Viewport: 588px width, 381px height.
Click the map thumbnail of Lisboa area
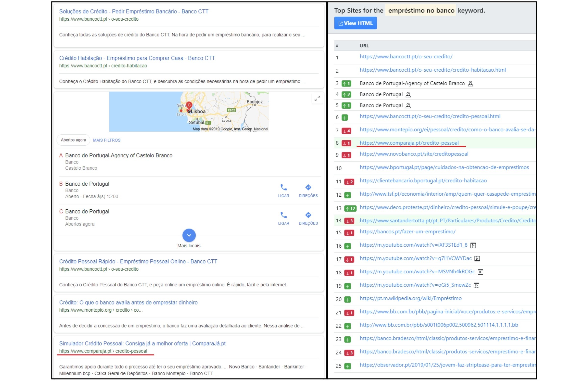189,112
